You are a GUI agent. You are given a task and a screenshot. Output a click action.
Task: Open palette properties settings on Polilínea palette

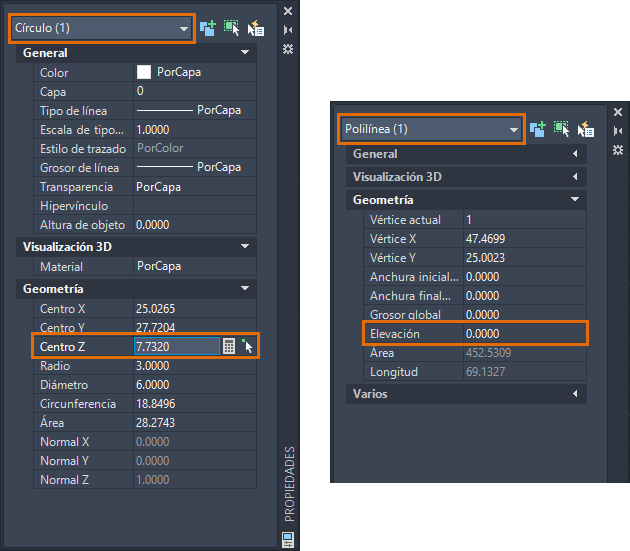tap(618, 150)
